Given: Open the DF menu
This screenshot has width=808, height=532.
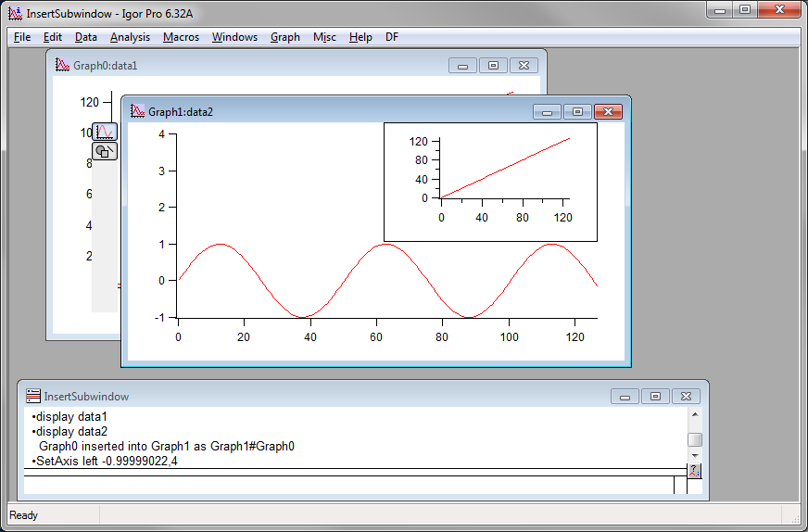Looking at the screenshot, I should click(x=392, y=37).
